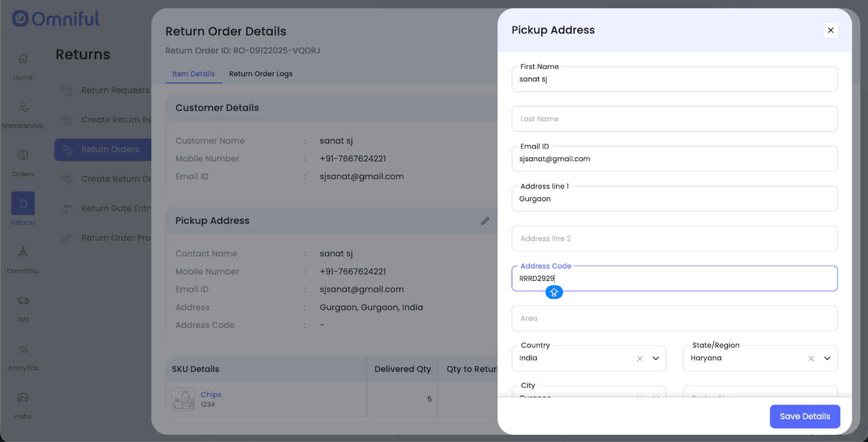868x442 pixels.
Task: Open OmniShip module icon
Action: [23, 252]
